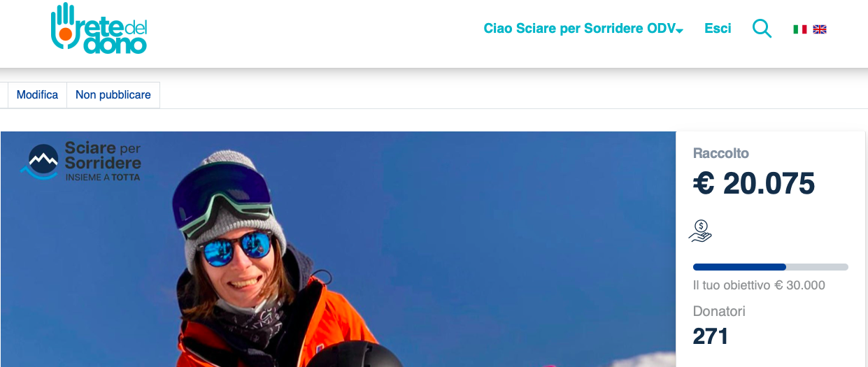The width and height of the screenshot is (868, 367).
Task: Click the Raccolto label
Action: click(x=720, y=153)
